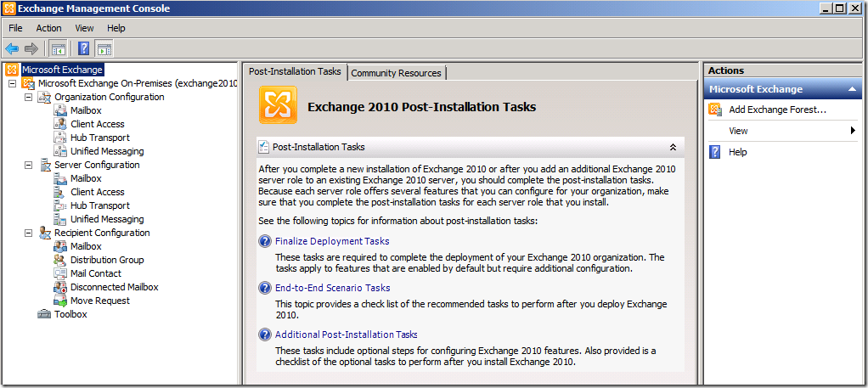Click Client Access icon under Organization Configuration
The height and width of the screenshot is (388, 868).
(x=60, y=124)
